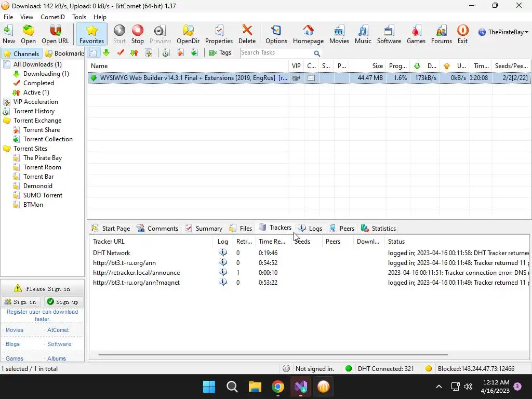Open the AtComet link
Image resolution: width=532 pixels, height=399 pixels.
[x=58, y=330]
